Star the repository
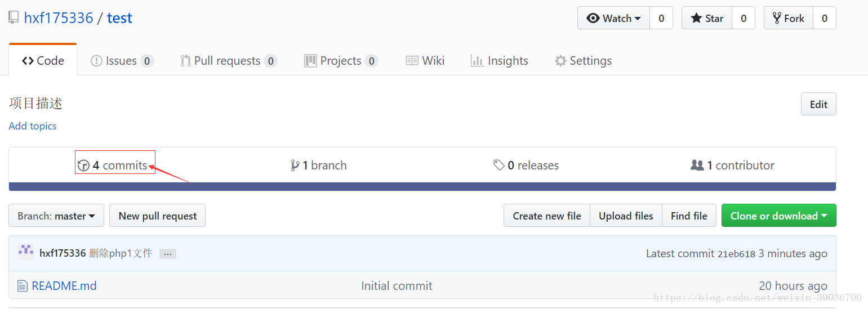 (x=707, y=18)
